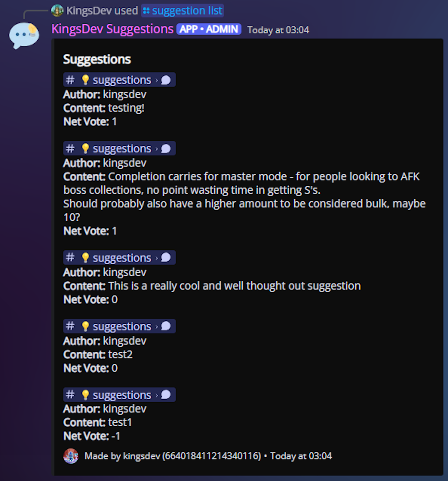Click the 'Today at 03:04' message timestamp
Screen dimensions: 448x481
click(x=278, y=30)
